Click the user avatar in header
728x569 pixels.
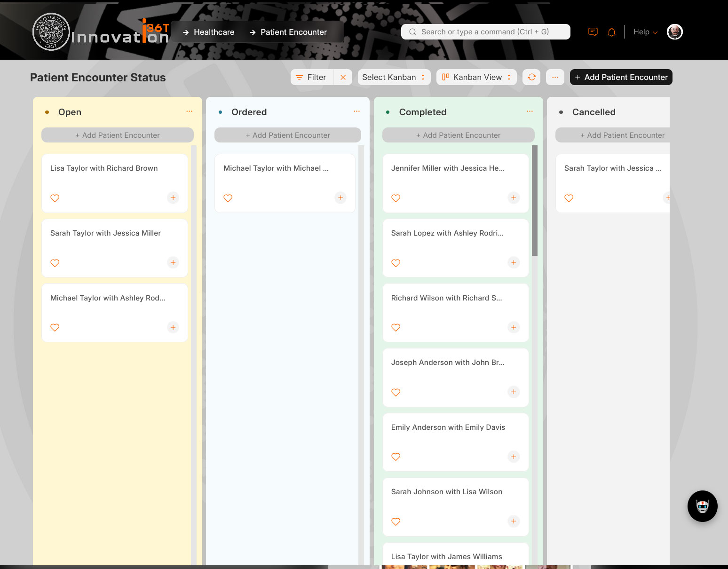[x=674, y=32]
